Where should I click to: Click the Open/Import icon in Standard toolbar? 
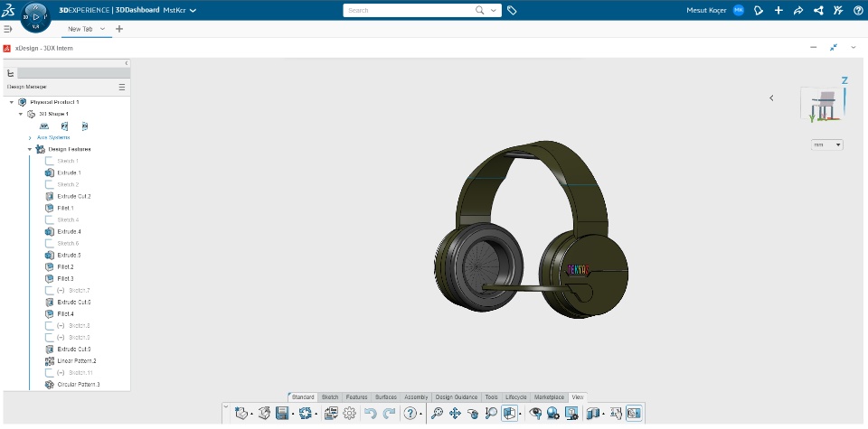pos(265,413)
